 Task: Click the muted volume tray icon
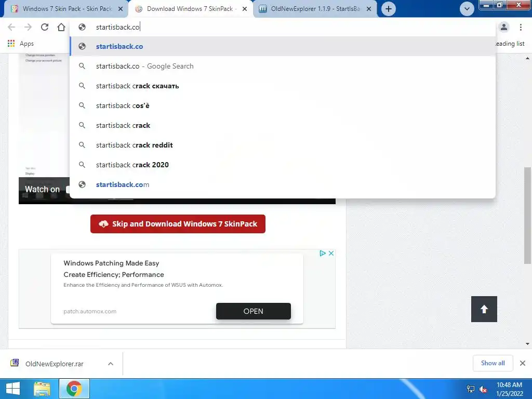click(483, 389)
